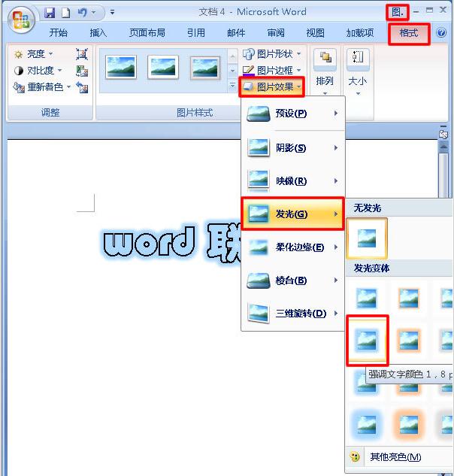Click the ruler toggle icon above scrollbar
The width and height of the screenshot is (454, 476).
point(443,134)
